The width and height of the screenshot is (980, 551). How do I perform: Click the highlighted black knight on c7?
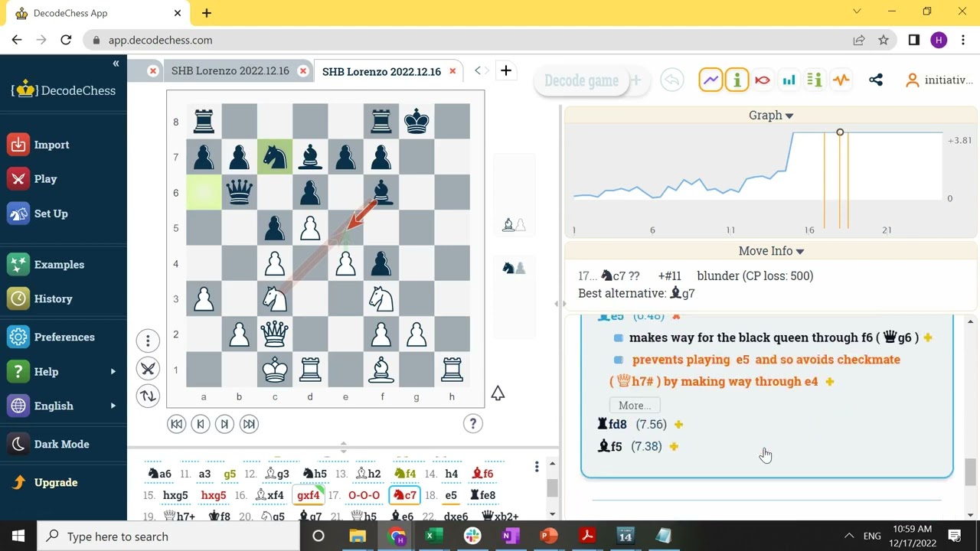point(275,157)
